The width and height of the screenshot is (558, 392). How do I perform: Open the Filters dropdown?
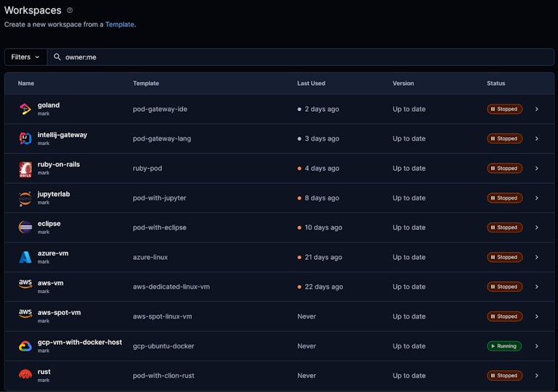26,57
